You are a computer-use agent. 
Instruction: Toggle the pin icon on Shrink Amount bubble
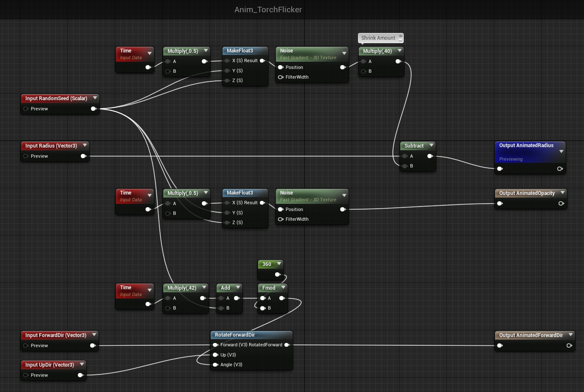click(x=400, y=36)
